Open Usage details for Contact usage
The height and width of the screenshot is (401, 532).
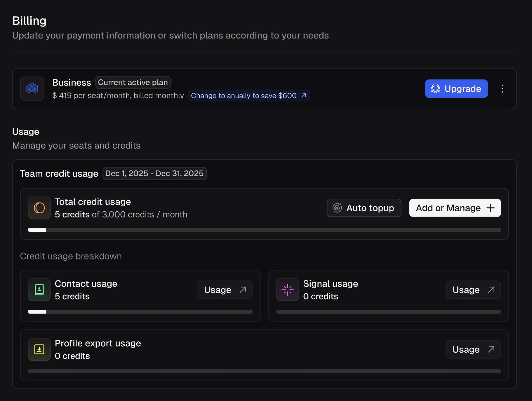click(x=225, y=290)
